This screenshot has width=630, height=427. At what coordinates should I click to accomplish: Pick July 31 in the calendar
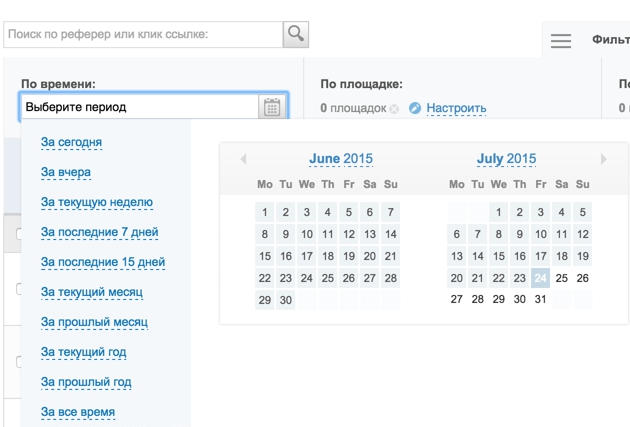540,299
